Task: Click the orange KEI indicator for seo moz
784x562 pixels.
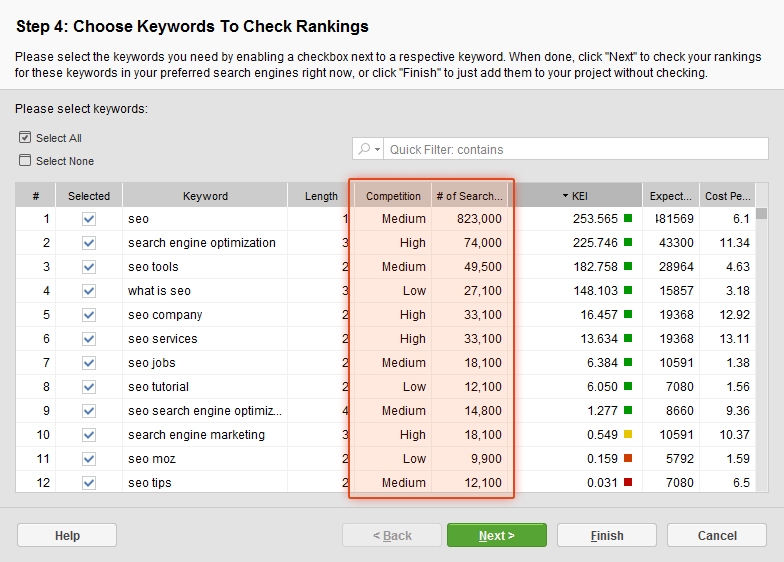Action: (x=628, y=458)
